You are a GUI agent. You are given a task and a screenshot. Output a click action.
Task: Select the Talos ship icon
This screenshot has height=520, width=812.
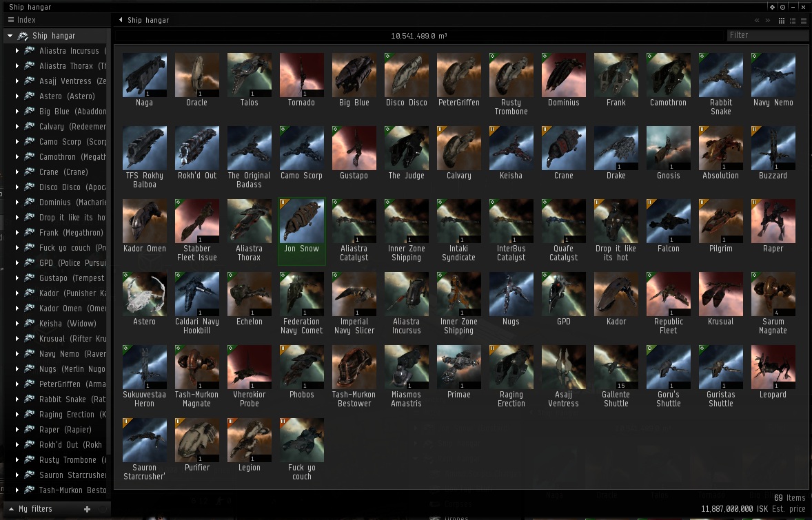coord(249,75)
